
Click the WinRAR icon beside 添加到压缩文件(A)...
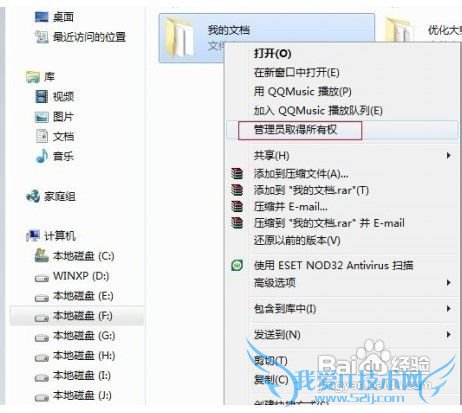click(x=237, y=173)
